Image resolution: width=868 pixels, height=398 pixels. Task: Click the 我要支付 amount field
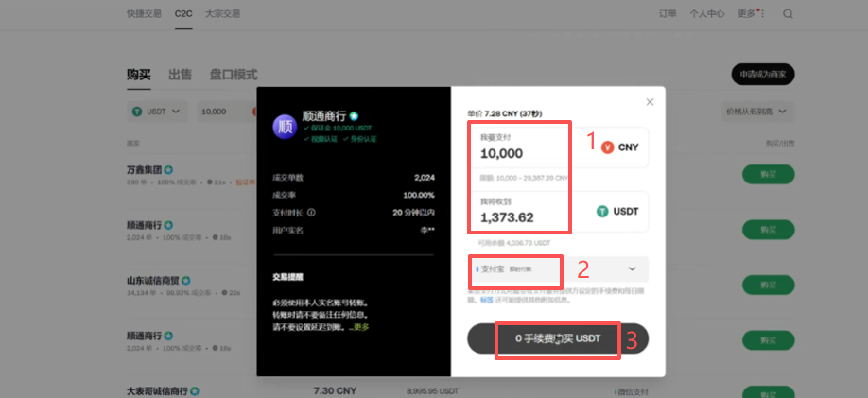(x=558, y=147)
